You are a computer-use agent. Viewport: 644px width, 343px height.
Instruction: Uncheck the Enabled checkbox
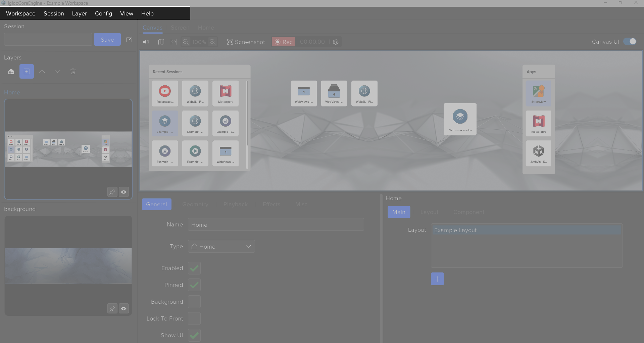pos(194,268)
